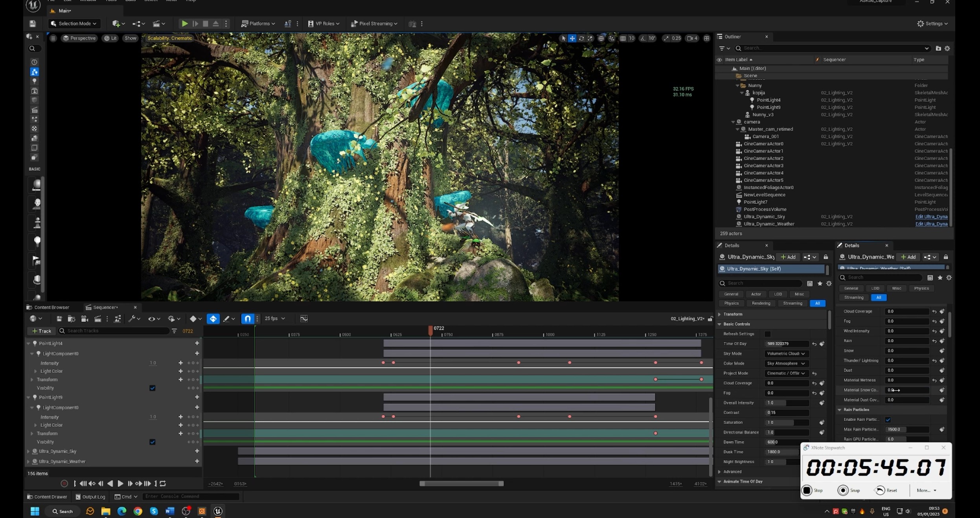Uncheck PointLight4 Visibility checkbox
The image size is (980, 518).
coord(153,388)
